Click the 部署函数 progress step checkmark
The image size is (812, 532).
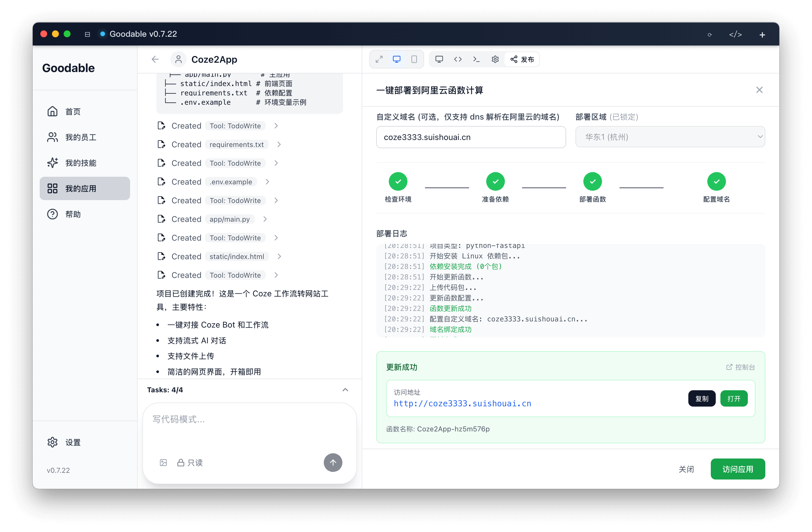click(x=592, y=181)
